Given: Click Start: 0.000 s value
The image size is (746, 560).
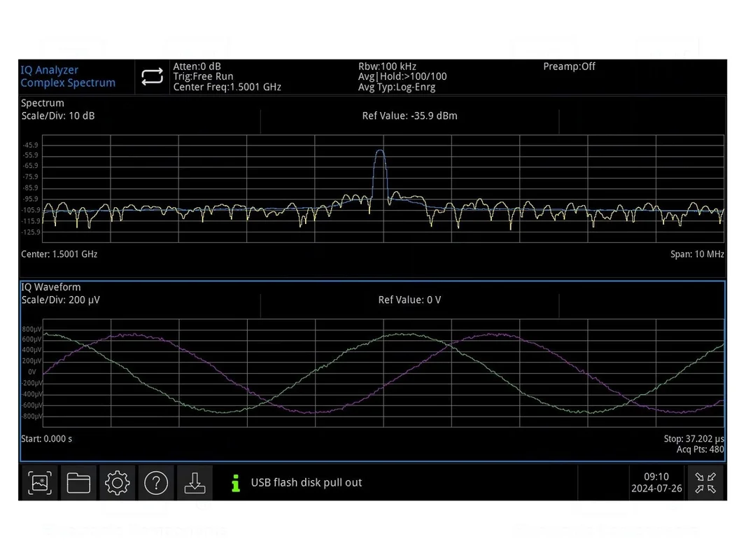Looking at the screenshot, I should pos(47,439).
